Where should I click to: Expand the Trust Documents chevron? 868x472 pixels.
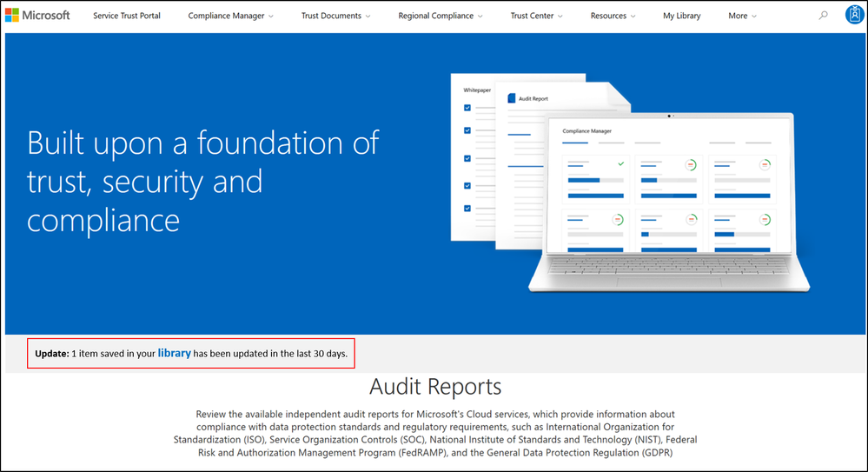pos(368,17)
